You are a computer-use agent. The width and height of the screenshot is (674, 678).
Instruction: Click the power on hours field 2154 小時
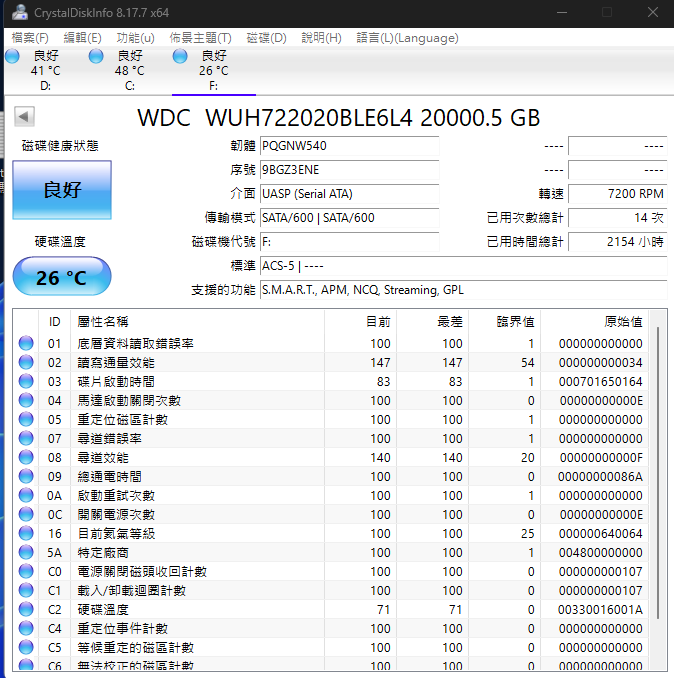[x=618, y=242]
